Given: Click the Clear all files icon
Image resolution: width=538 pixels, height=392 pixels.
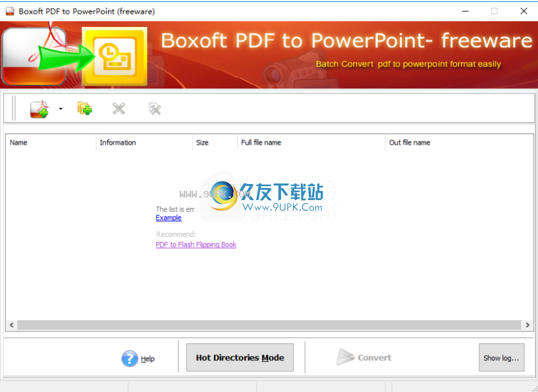Looking at the screenshot, I should 154,109.
